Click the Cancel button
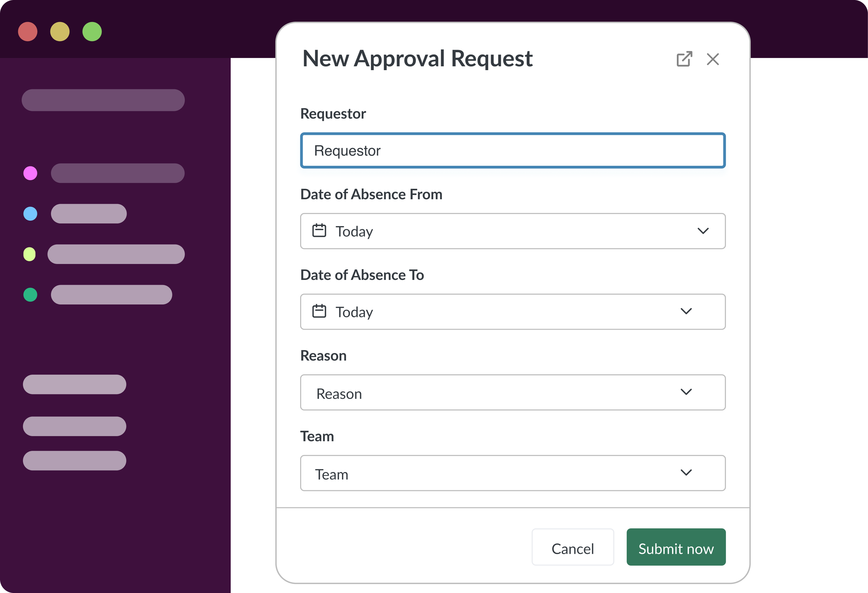 click(x=573, y=547)
